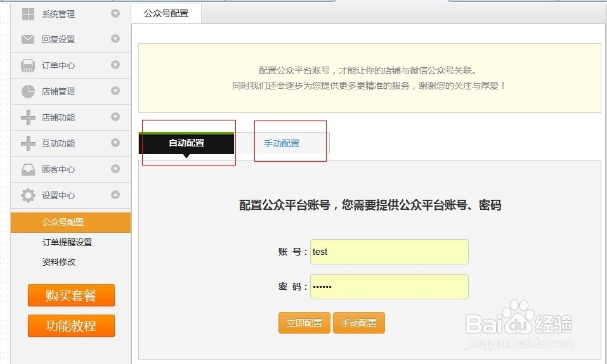Click the 店铺管理 pie chart icon
Viewport: 607px width, 364px height.
(x=28, y=91)
